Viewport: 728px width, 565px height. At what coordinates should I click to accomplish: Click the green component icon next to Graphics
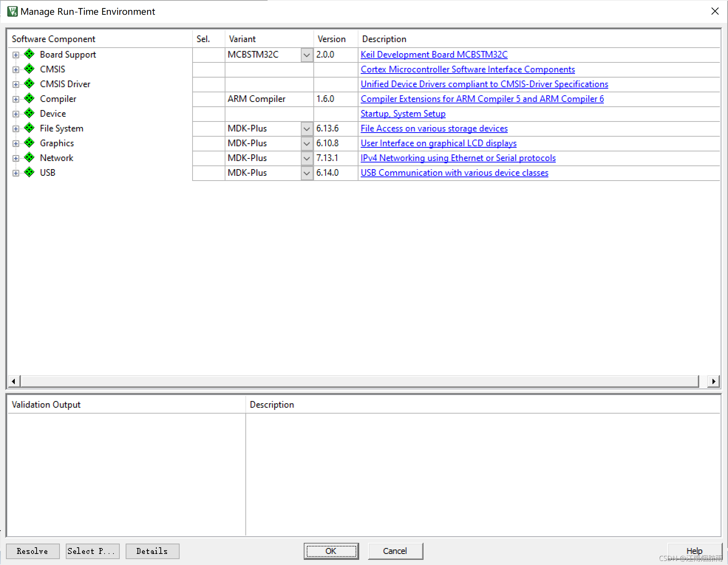(29, 143)
